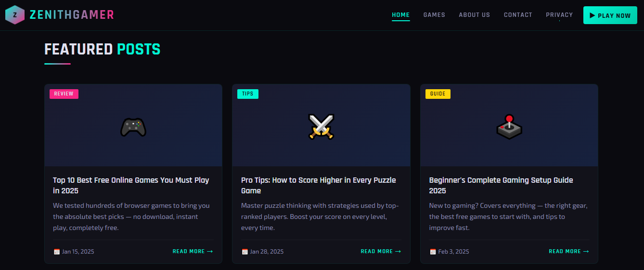Click calendar icon beside Jan 15, 2025

pos(57,252)
